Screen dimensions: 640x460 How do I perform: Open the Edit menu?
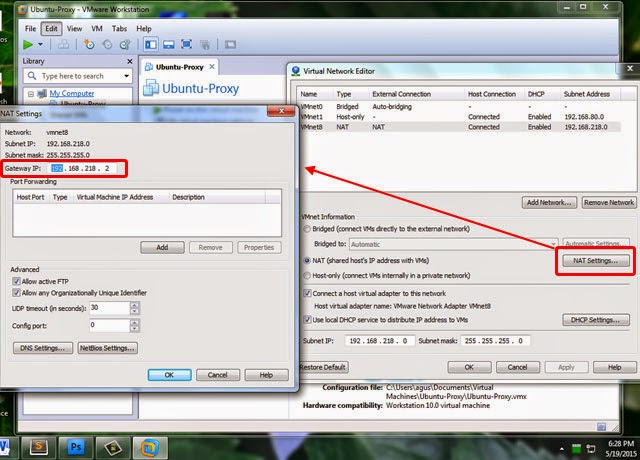click(x=51, y=29)
